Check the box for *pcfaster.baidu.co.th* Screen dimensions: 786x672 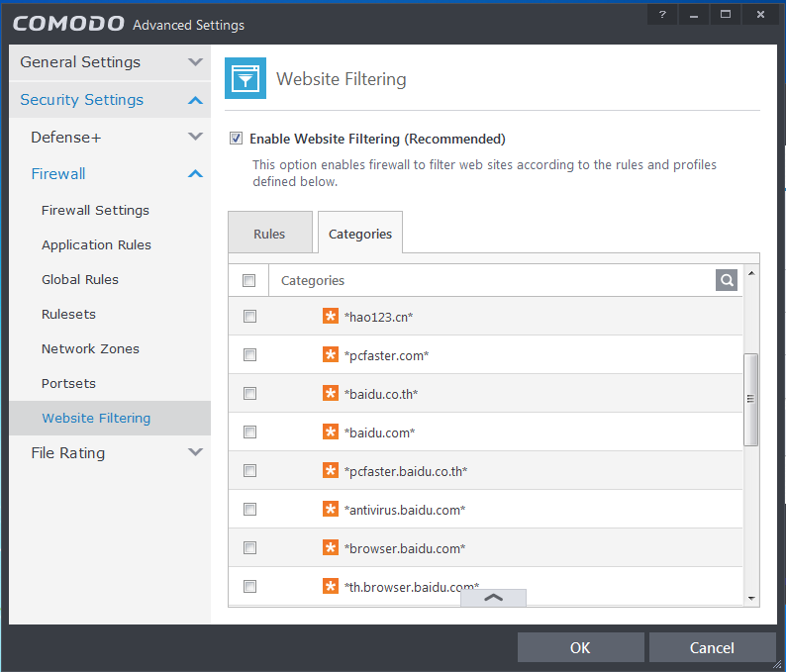[249, 470]
